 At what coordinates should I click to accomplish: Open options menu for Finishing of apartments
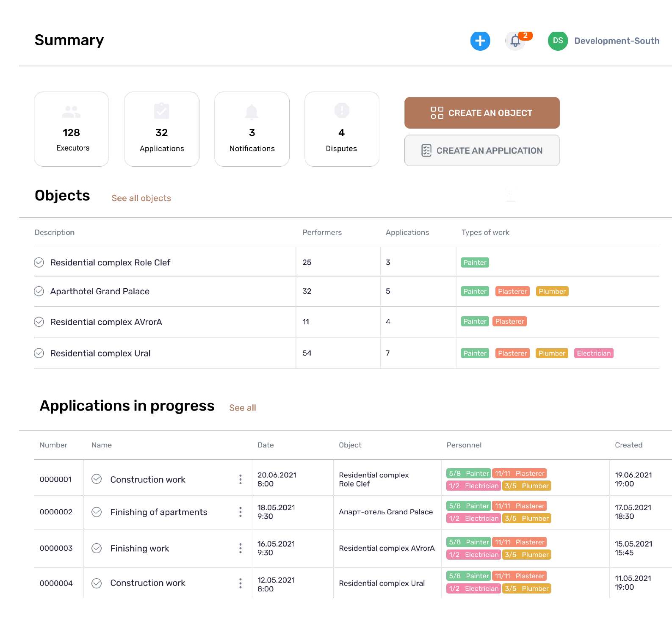(241, 512)
